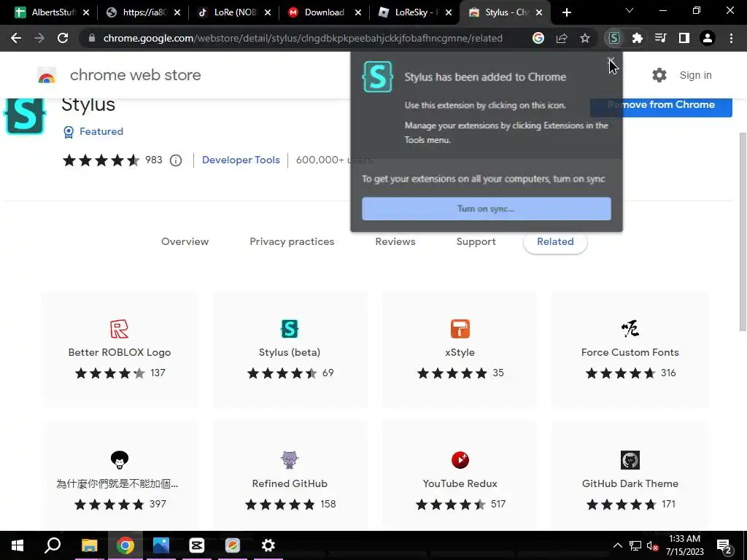Close the Stylus browser tab
Image resolution: width=747 pixels, height=560 pixels.
point(539,12)
